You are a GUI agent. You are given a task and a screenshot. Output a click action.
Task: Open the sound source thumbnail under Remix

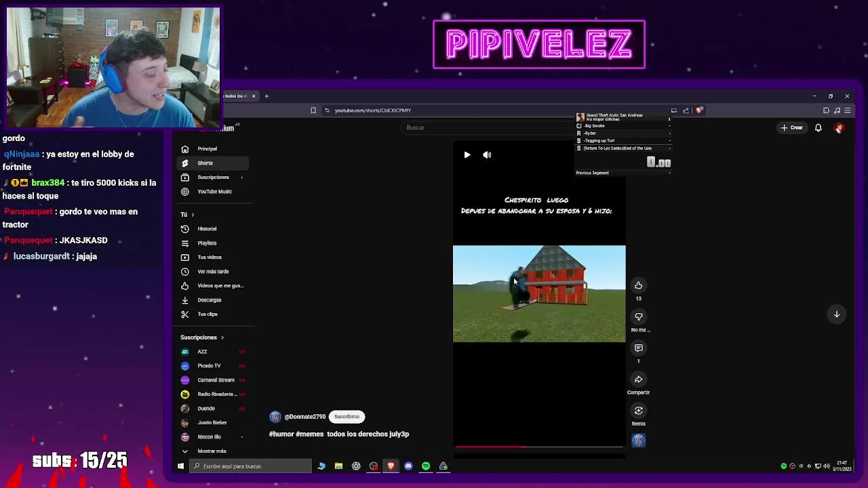[638, 441]
